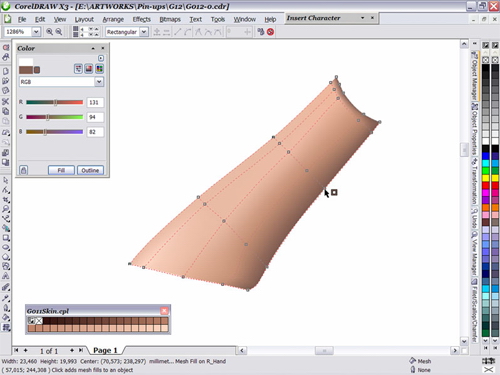This screenshot has width=500, height=375.
Task: Open the Effects menu
Action: (142, 19)
